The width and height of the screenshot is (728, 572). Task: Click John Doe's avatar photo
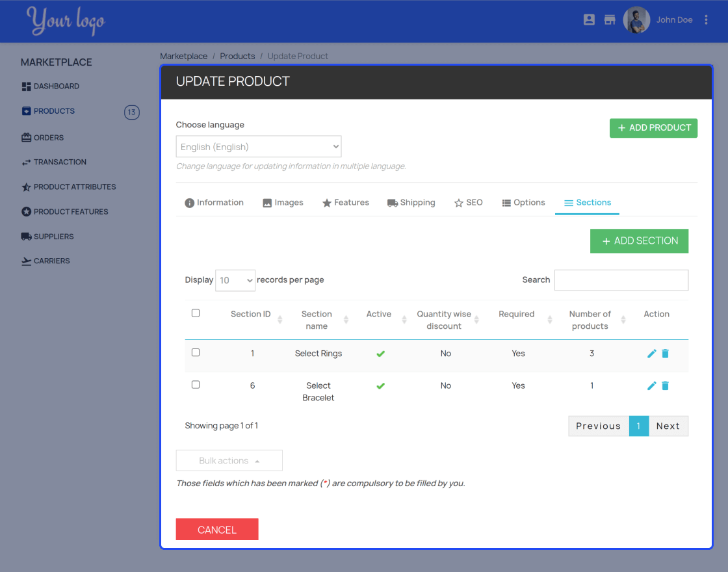click(x=636, y=20)
